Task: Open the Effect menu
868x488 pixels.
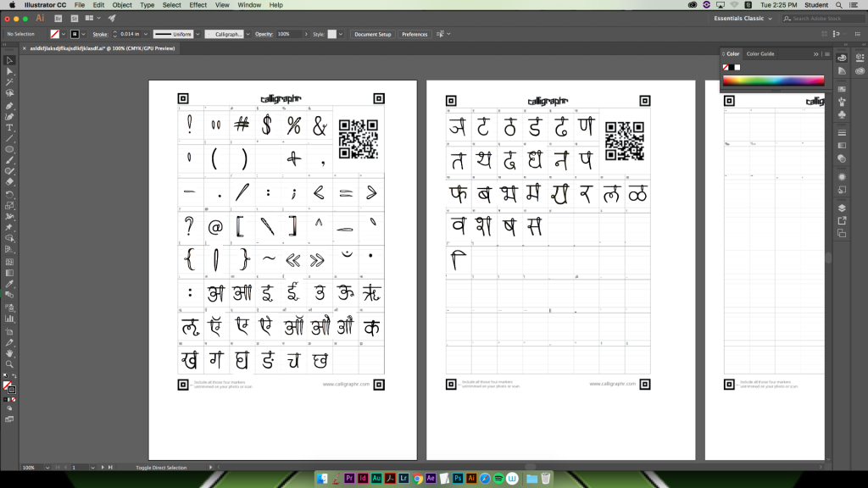Action: (x=198, y=5)
